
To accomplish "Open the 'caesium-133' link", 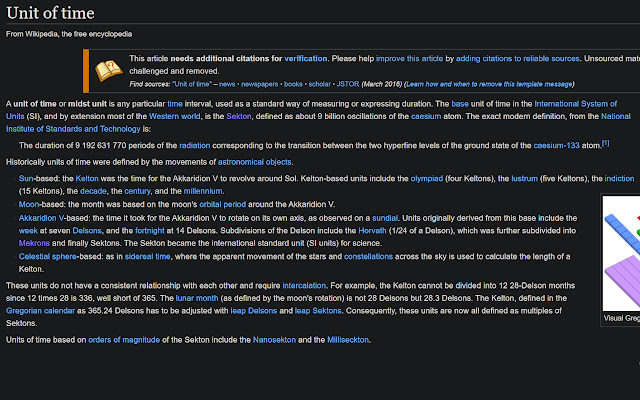I will tap(556, 145).
